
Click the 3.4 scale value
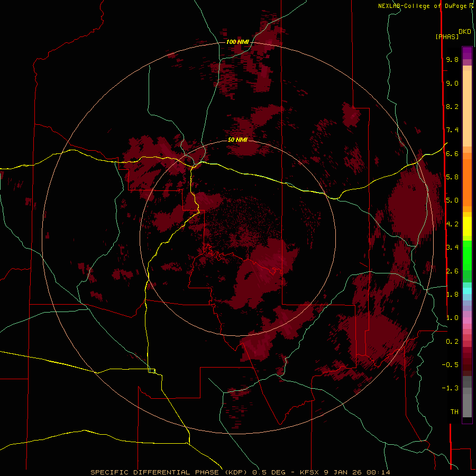tap(452, 248)
